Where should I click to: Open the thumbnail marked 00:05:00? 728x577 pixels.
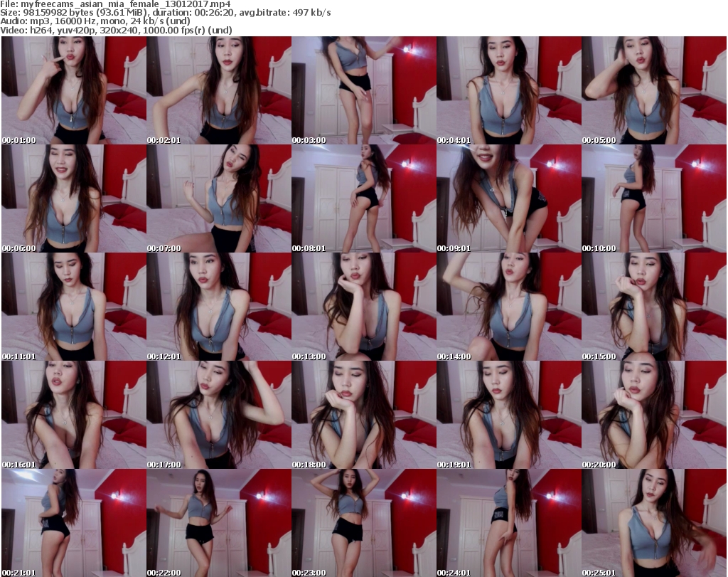click(x=654, y=90)
